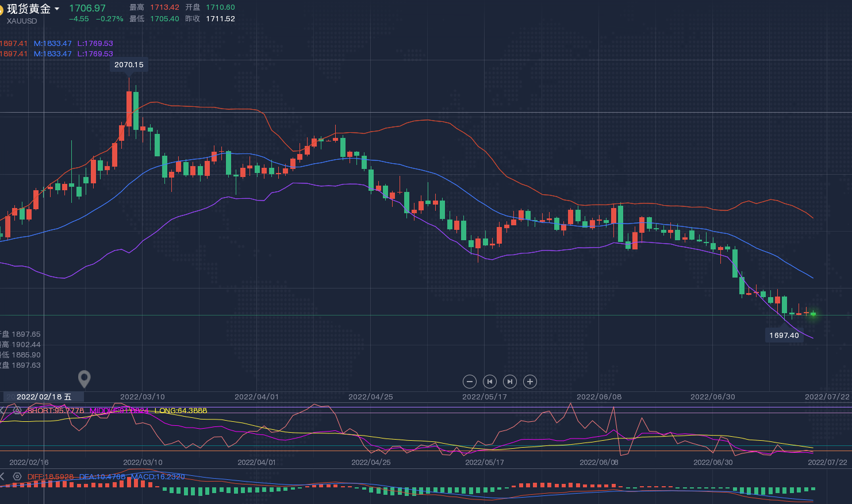The width and height of the screenshot is (852, 504).
Task: Open settings for SHORT/MIDDLE/LONG indicator
Action: coord(17,411)
